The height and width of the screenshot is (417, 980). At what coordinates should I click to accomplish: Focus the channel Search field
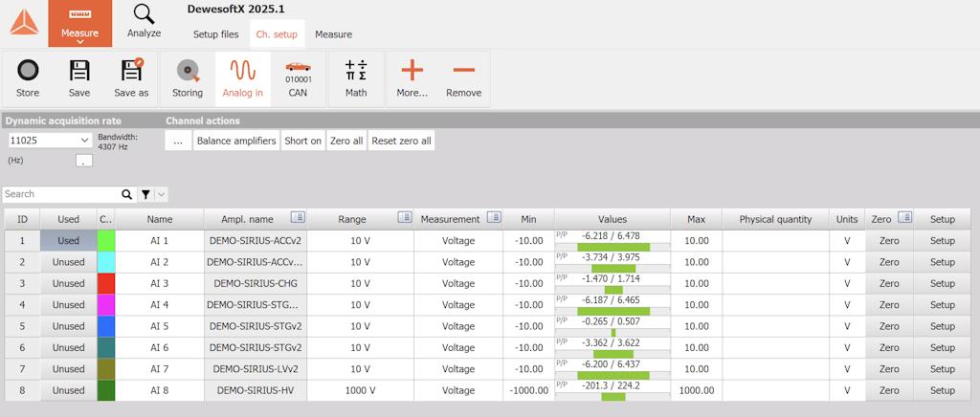[61, 194]
